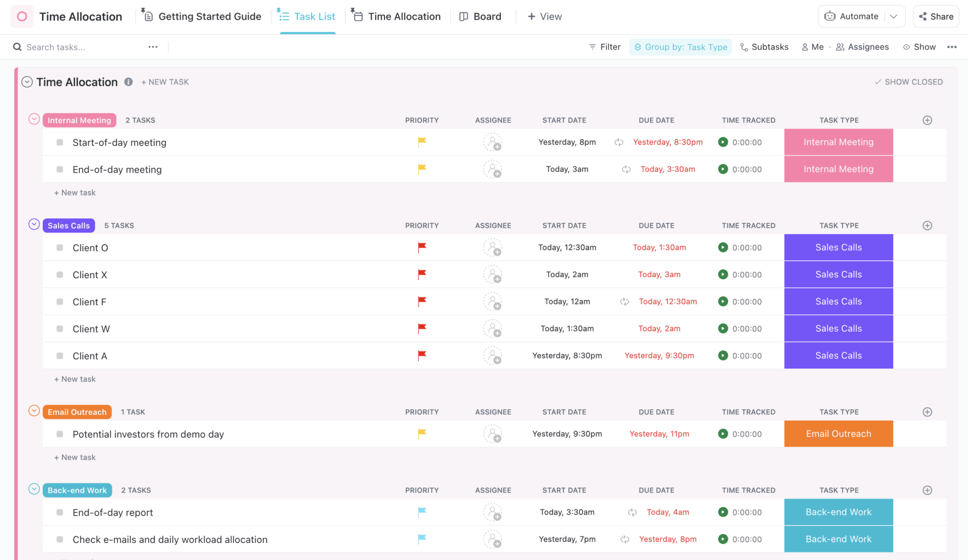Viewport: 968px width, 560px height.
Task: Expand the Time Allocation section header
Action: tap(26, 81)
